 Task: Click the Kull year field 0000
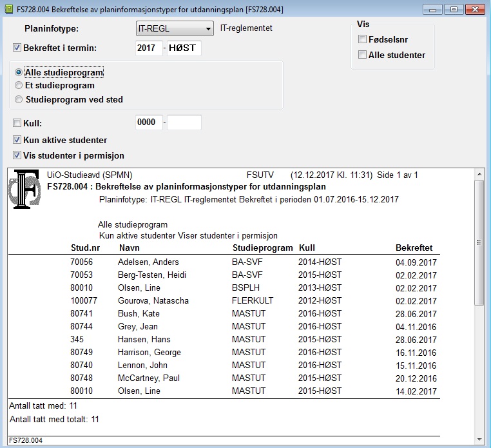[x=149, y=122]
